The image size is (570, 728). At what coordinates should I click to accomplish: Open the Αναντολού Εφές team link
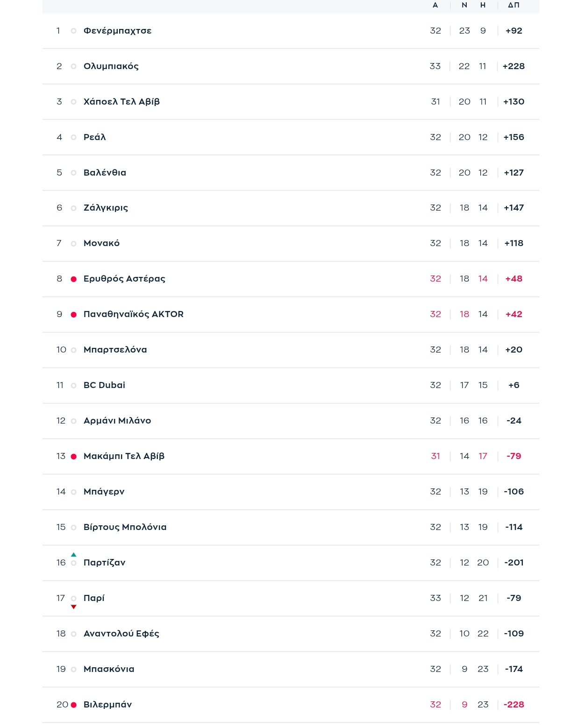pyautogui.click(x=121, y=634)
